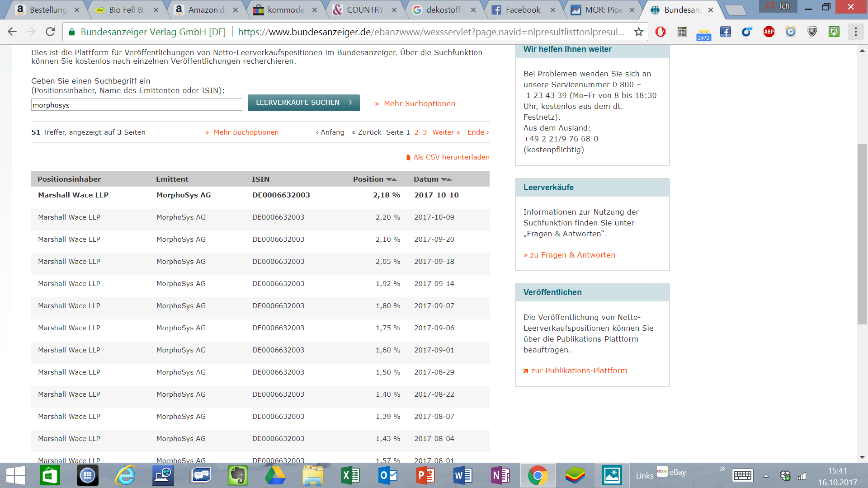The image size is (868, 488).
Task: Click Facebook extension icon in toolbar
Action: coord(726,32)
